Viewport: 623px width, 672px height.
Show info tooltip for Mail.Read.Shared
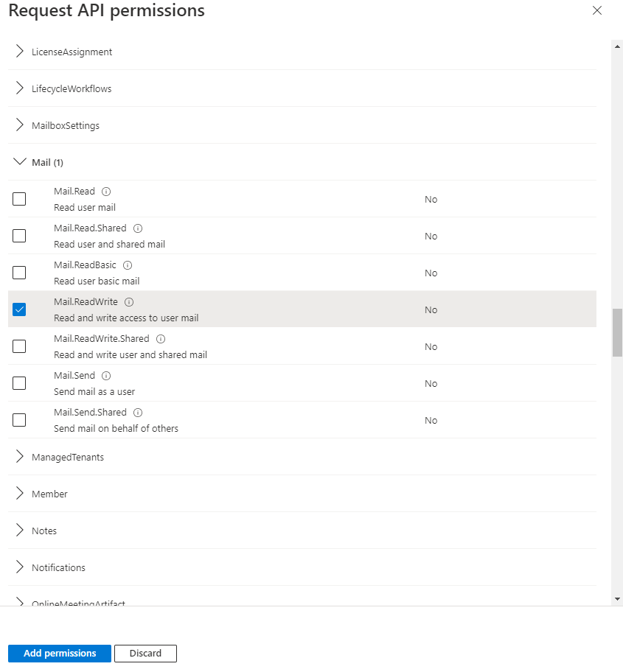point(138,228)
